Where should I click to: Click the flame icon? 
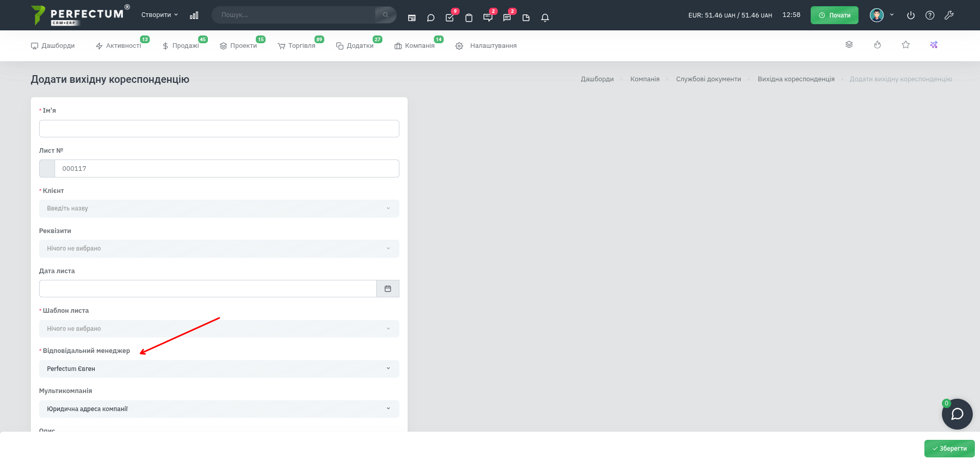tap(878, 45)
